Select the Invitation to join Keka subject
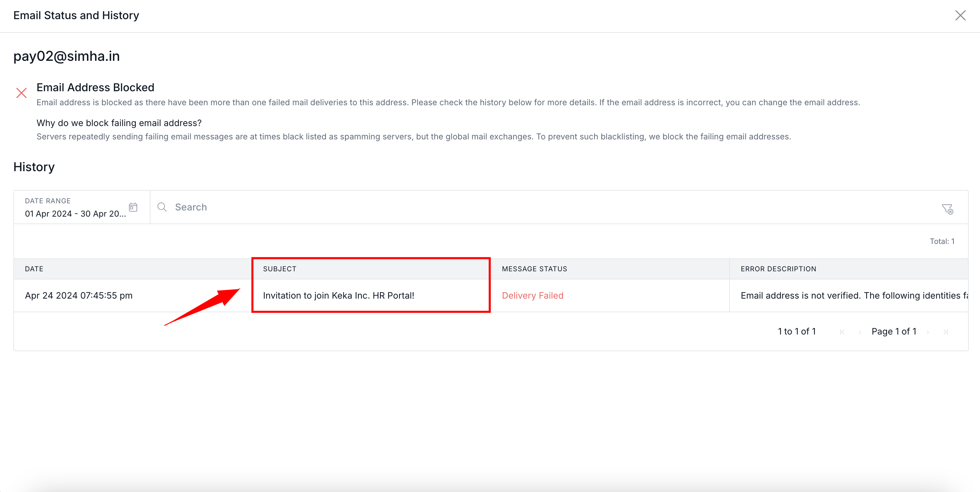Screen dimensions: 980x492 [x=338, y=296]
